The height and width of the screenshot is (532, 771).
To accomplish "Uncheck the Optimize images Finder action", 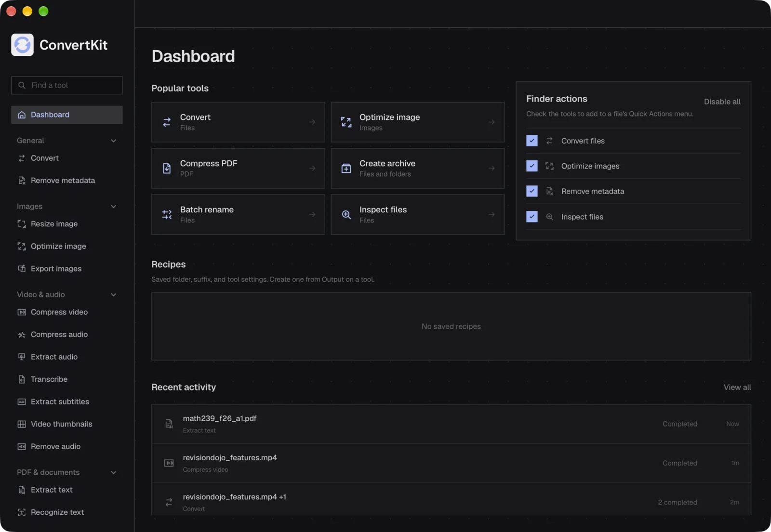I will [x=532, y=166].
